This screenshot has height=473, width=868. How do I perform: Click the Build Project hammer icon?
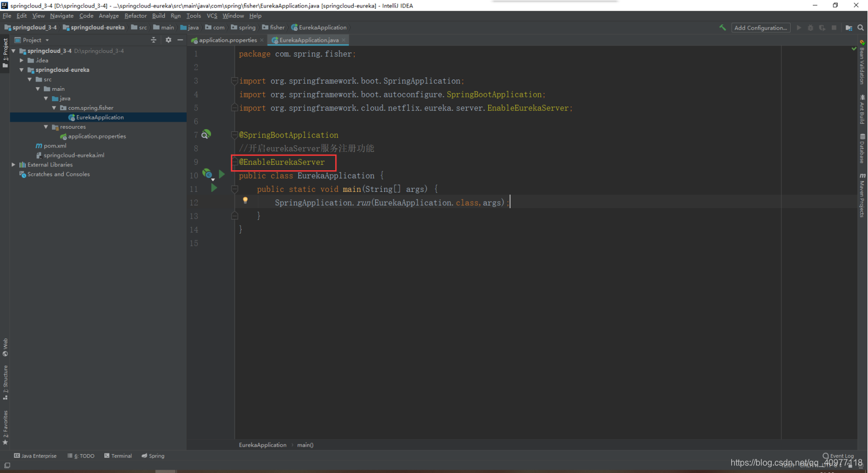[x=723, y=28]
